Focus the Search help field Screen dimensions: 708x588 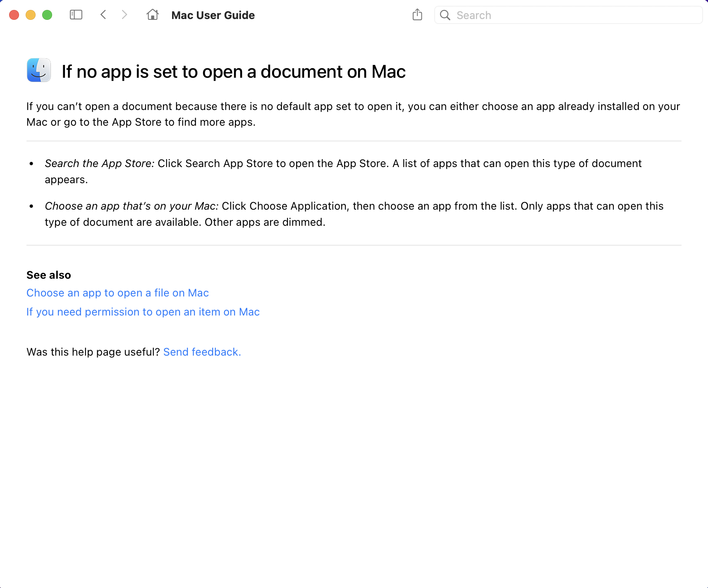569,15
